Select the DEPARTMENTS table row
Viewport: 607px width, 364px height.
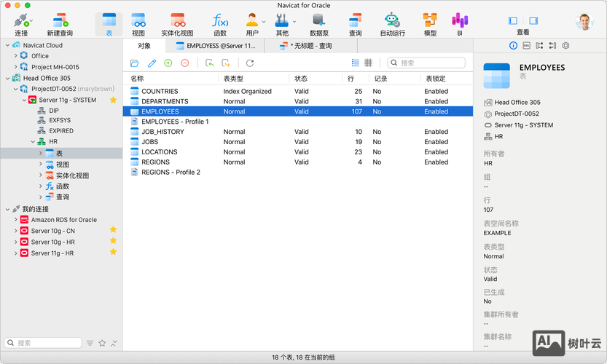tap(298, 101)
